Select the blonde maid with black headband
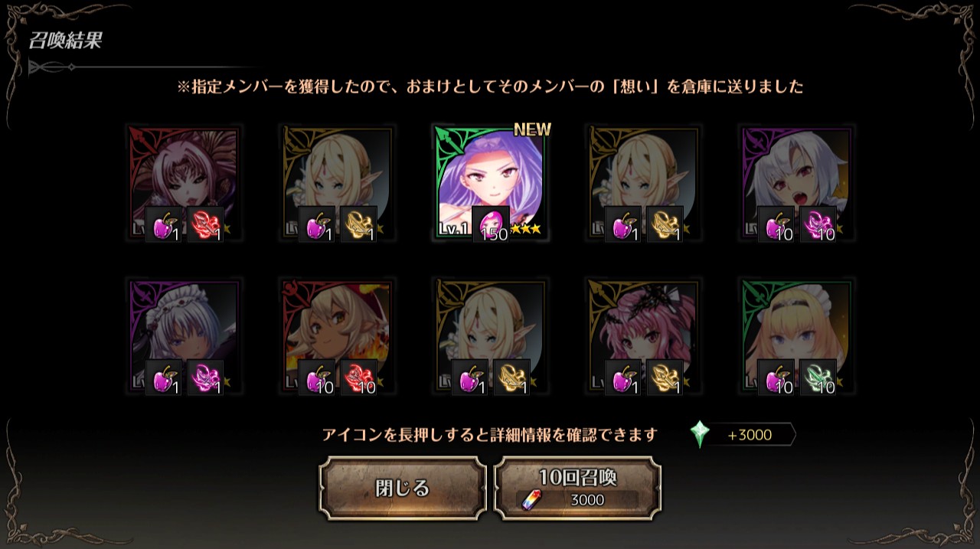This screenshot has height=549, width=980. coord(797,336)
